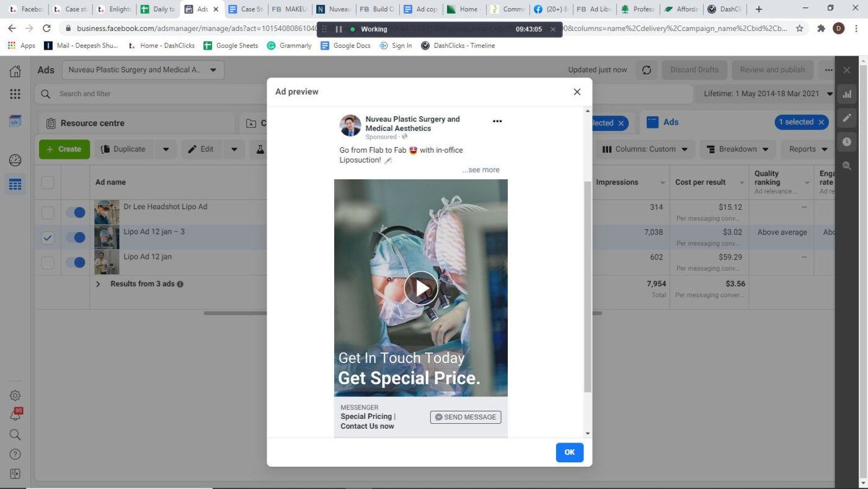Screen dimensions: 868x489
Task: Expand the Columns: Custom dropdown
Action: 645,149
